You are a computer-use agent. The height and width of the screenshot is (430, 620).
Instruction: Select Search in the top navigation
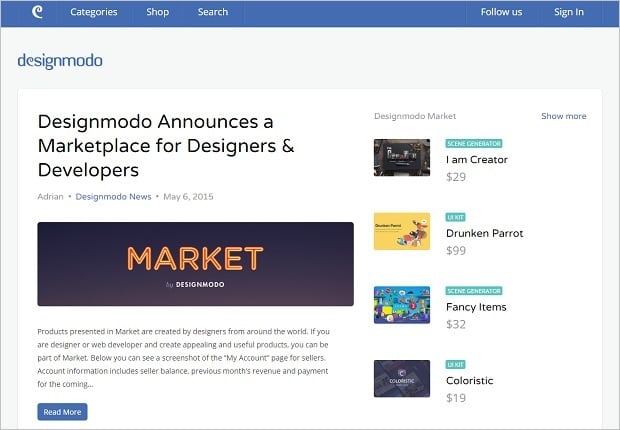(212, 13)
